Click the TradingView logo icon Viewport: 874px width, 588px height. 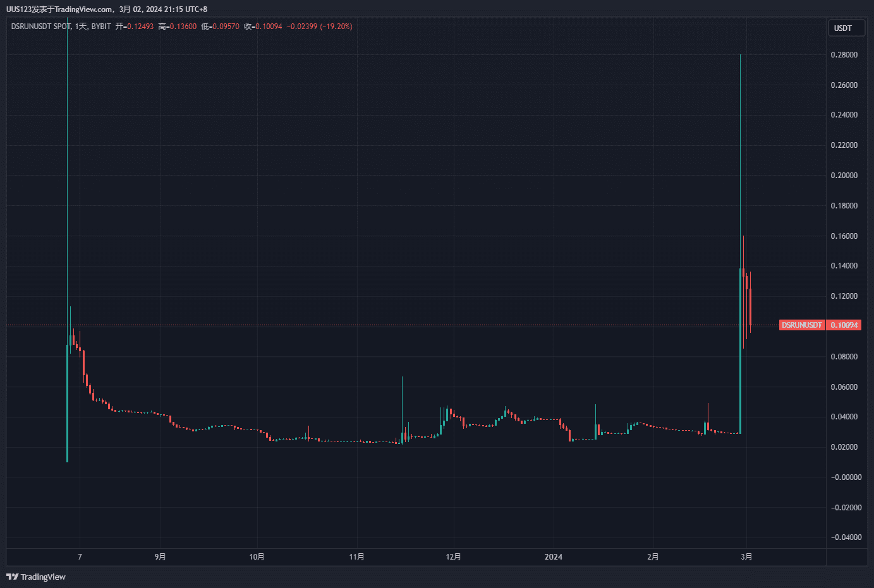(12, 577)
